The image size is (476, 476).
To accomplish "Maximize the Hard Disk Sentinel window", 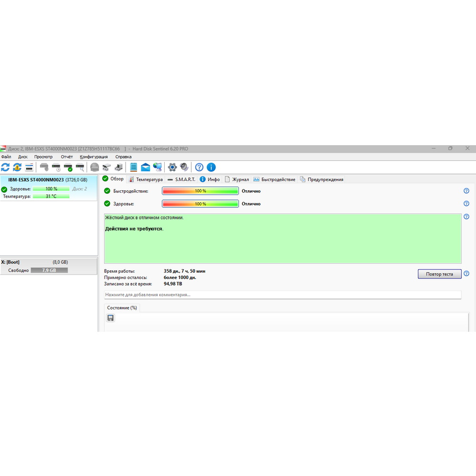I will 450,148.
